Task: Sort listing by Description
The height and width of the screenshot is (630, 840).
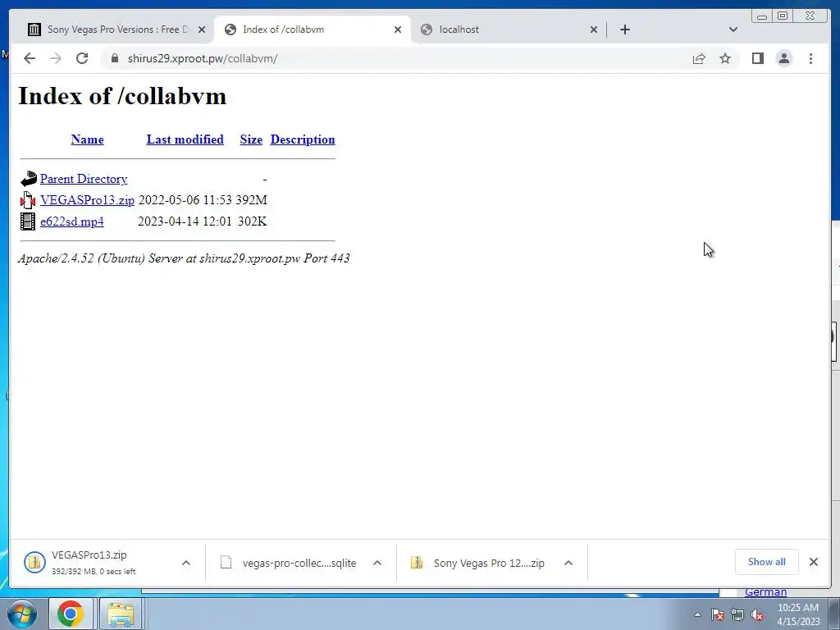Action: [x=302, y=139]
